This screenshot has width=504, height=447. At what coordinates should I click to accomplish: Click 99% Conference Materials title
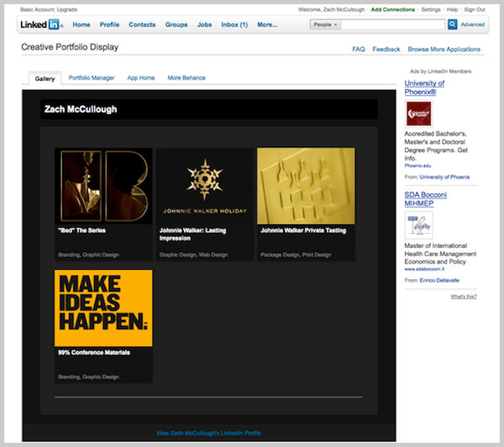tap(94, 352)
